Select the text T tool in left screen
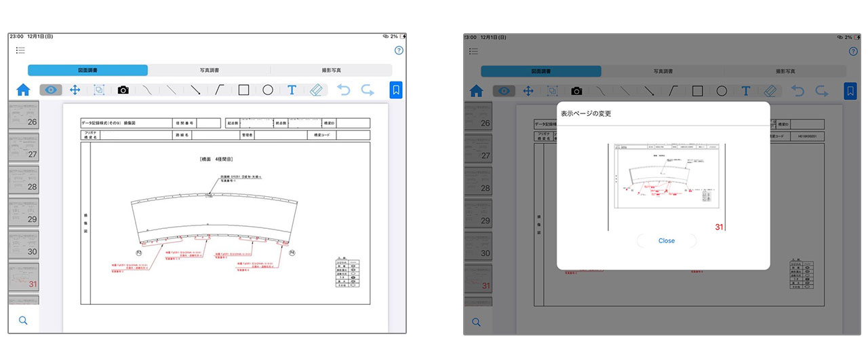The width and height of the screenshot is (868, 347). [292, 90]
